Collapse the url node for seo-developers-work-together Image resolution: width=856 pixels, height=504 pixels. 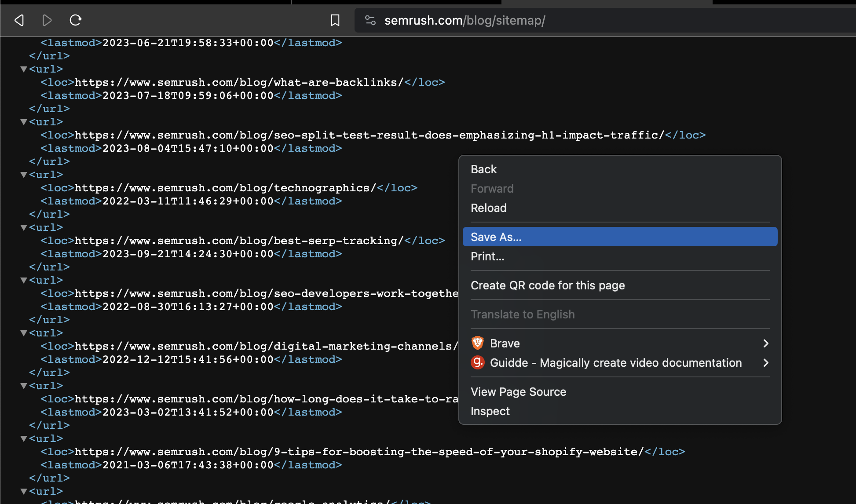coord(24,280)
